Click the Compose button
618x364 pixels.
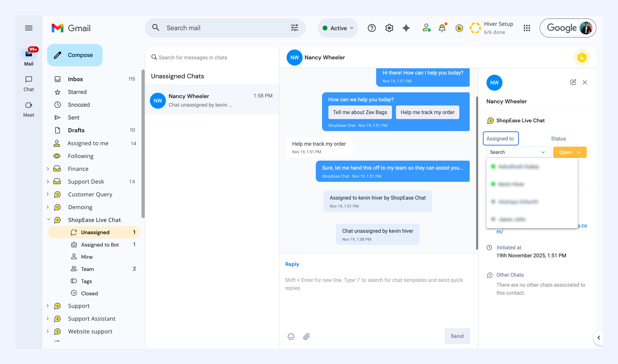[x=75, y=55]
